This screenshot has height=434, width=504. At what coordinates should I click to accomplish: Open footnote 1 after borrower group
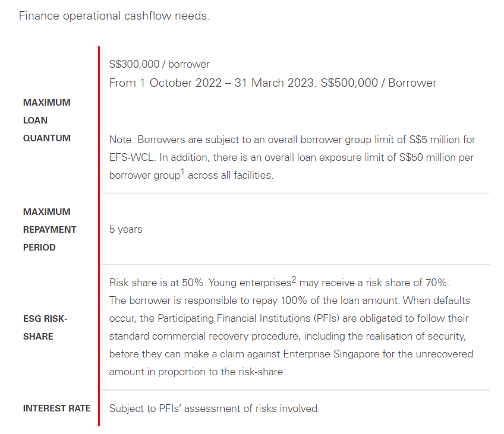pyautogui.click(x=182, y=172)
